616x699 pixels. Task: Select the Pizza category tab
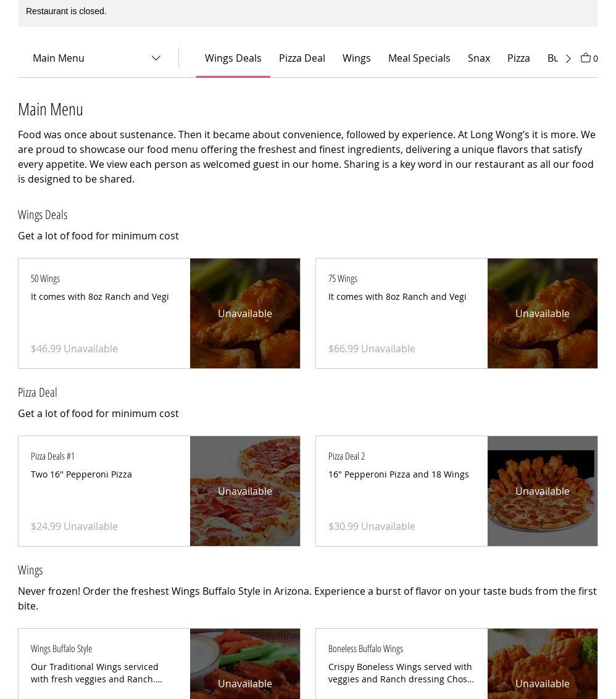[x=518, y=59]
